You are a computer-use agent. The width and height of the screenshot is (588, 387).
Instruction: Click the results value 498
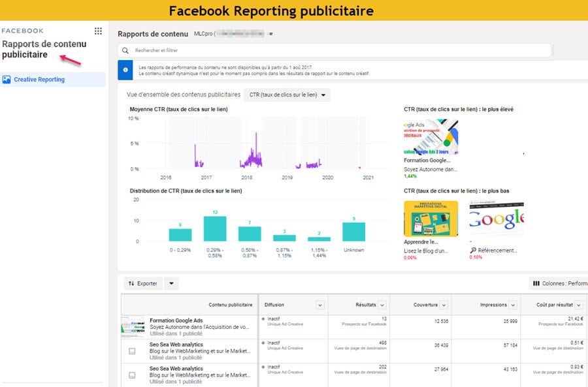click(x=382, y=343)
